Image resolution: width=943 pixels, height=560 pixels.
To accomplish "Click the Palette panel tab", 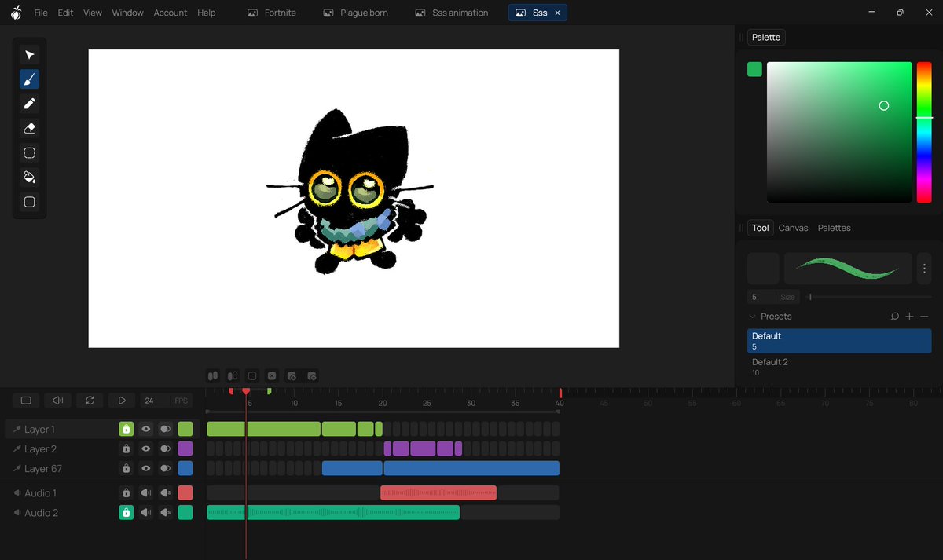I will pos(766,37).
